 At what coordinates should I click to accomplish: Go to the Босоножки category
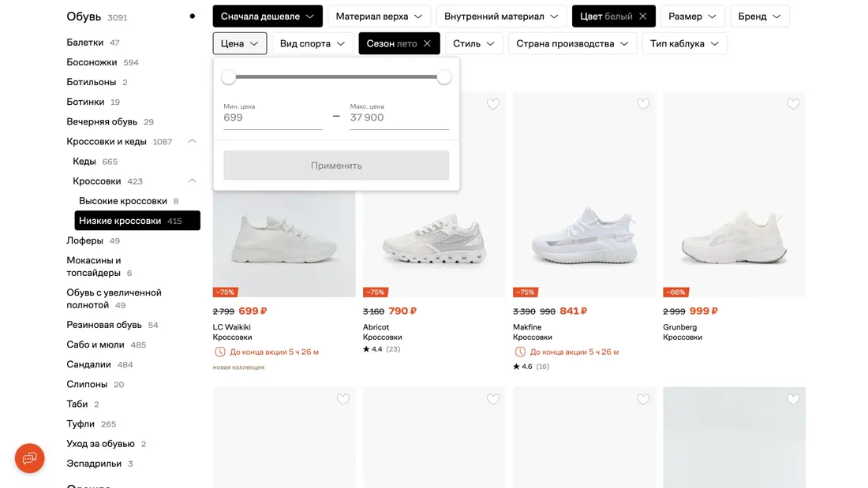click(92, 62)
